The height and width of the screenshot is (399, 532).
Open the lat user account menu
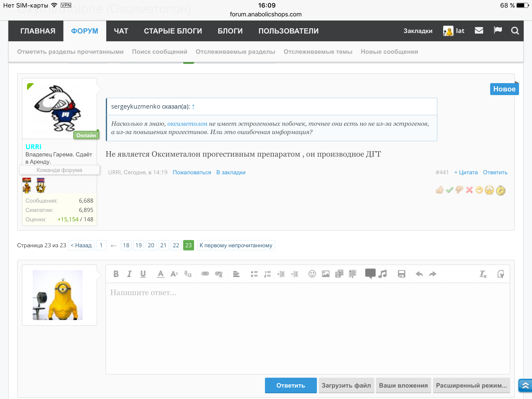click(454, 31)
